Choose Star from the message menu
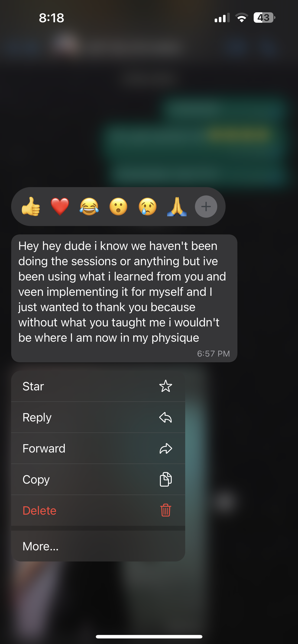The image size is (298, 644). [98, 386]
